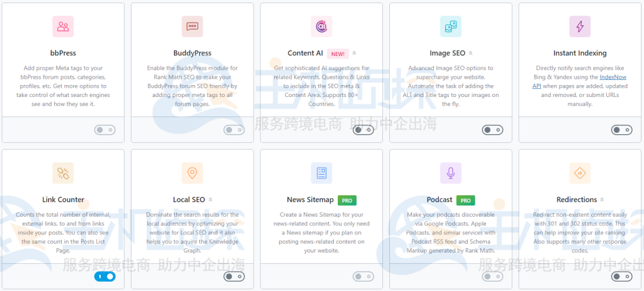Expand the Image SEO chevron arrows
This screenshot has width=644, height=291.
(471, 54)
